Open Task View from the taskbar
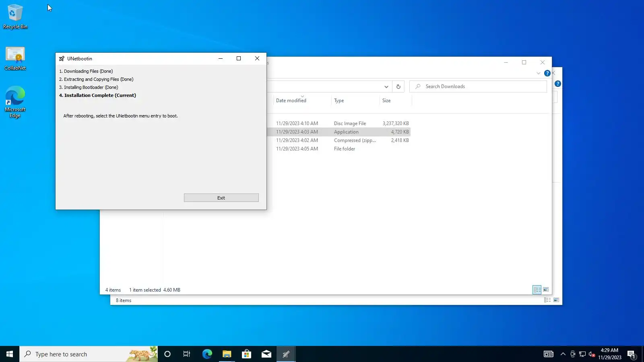Viewport: 644px width, 362px height. [187, 354]
